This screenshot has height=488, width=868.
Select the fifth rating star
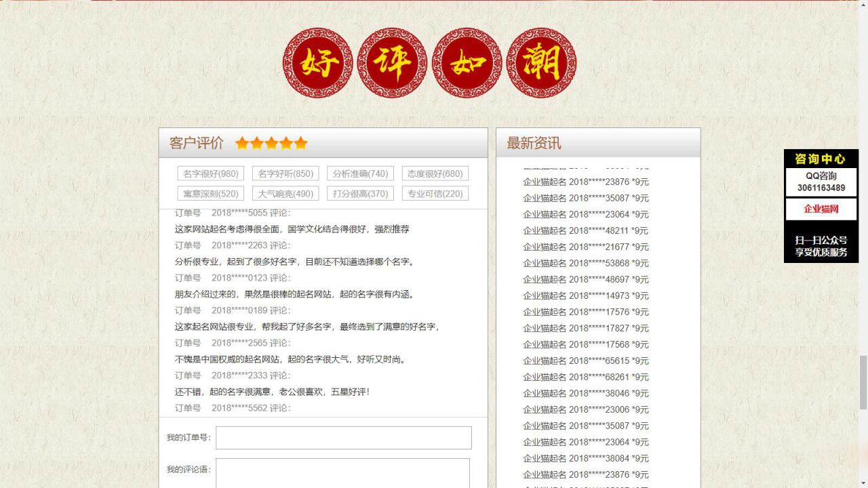(300, 143)
